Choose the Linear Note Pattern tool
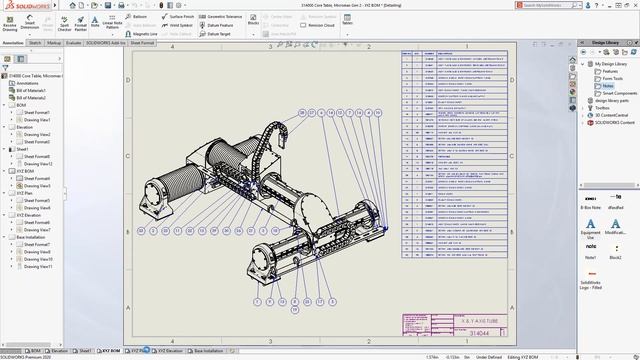 [x=112, y=22]
